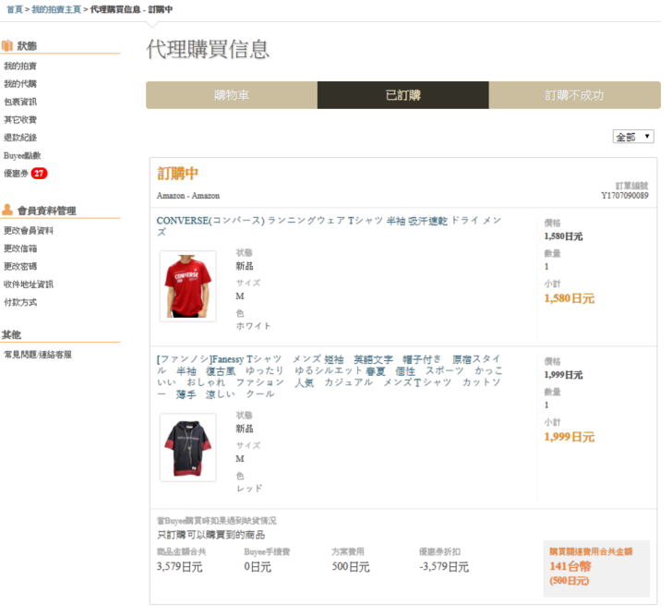Click the 會員資料管理 person icon
672x616 pixels.
tap(7, 210)
